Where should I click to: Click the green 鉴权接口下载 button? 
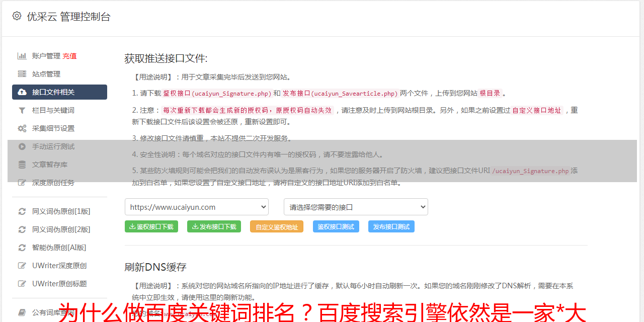click(x=151, y=226)
